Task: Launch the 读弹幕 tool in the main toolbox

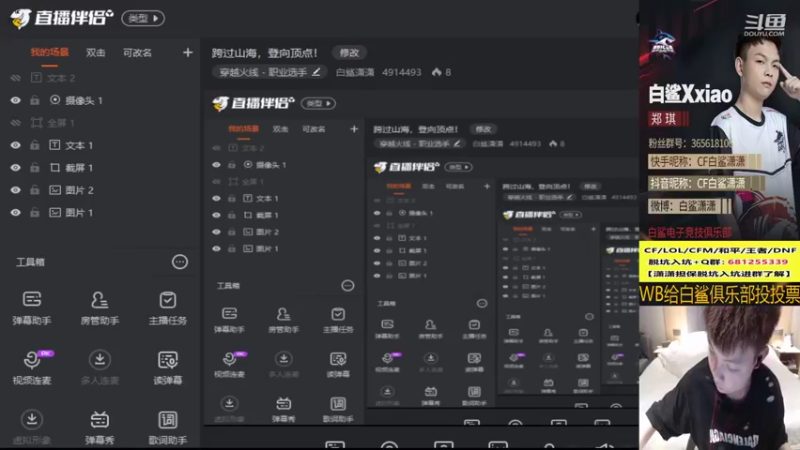Action: [x=167, y=367]
